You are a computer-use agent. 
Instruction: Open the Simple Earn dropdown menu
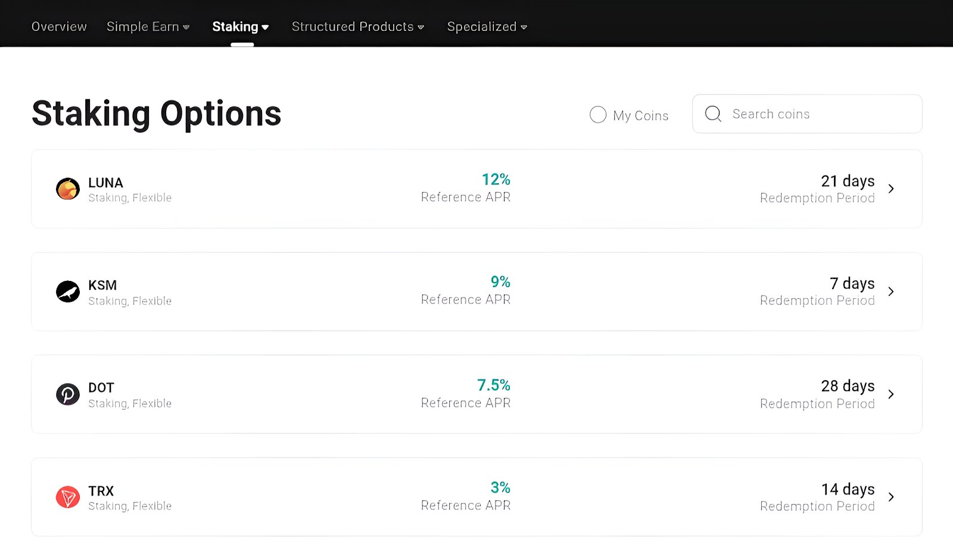[x=148, y=27]
